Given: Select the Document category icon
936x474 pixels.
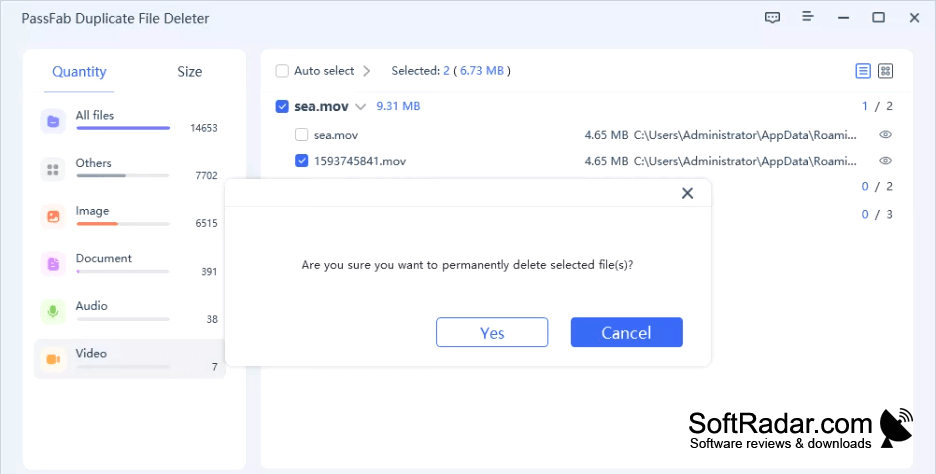Looking at the screenshot, I should pyautogui.click(x=53, y=264).
